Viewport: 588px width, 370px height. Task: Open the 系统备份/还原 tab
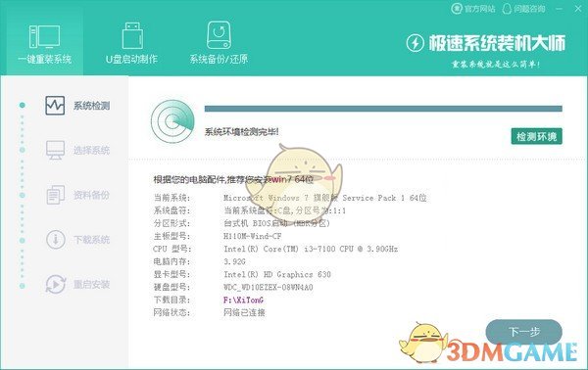pyautogui.click(x=219, y=42)
